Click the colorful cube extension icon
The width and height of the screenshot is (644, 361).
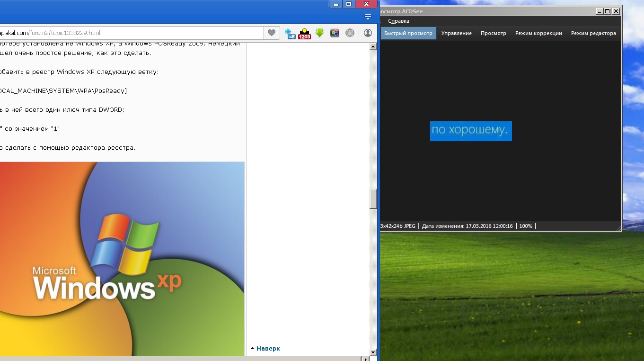click(x=335, y=33)
